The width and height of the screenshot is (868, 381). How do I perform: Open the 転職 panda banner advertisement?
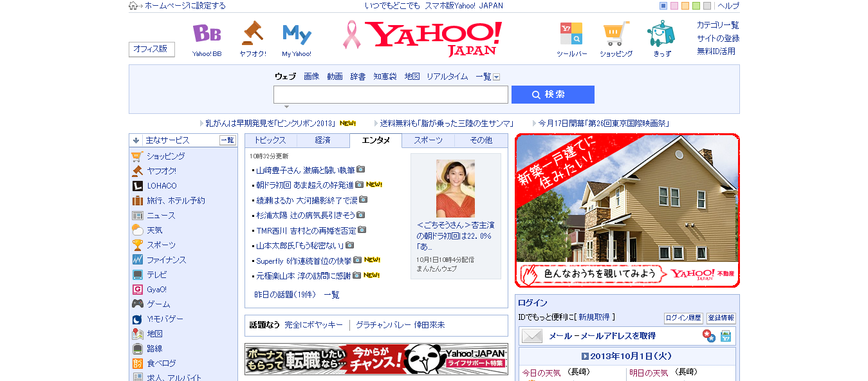pyautogui.click(x=376, y=359)
